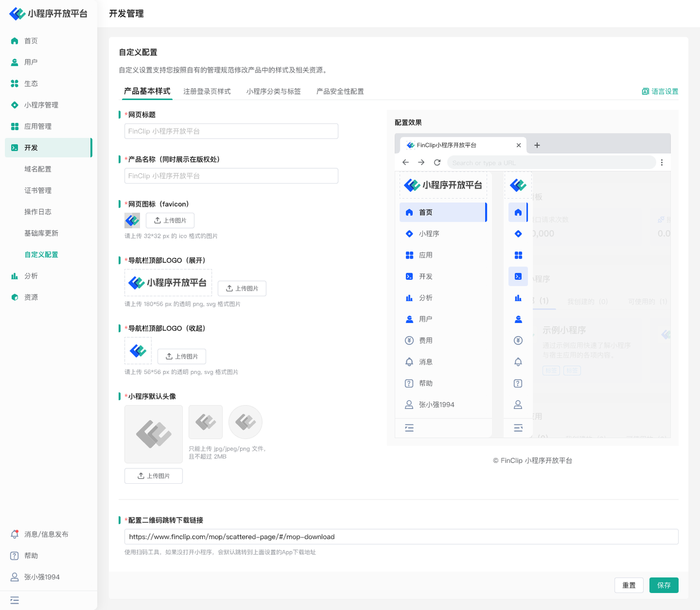Image resolution: width=700 pixels, height=610 pixels.
Task: Click the 保存 save button
Action: pyautogui.click(x=664, y=585)
